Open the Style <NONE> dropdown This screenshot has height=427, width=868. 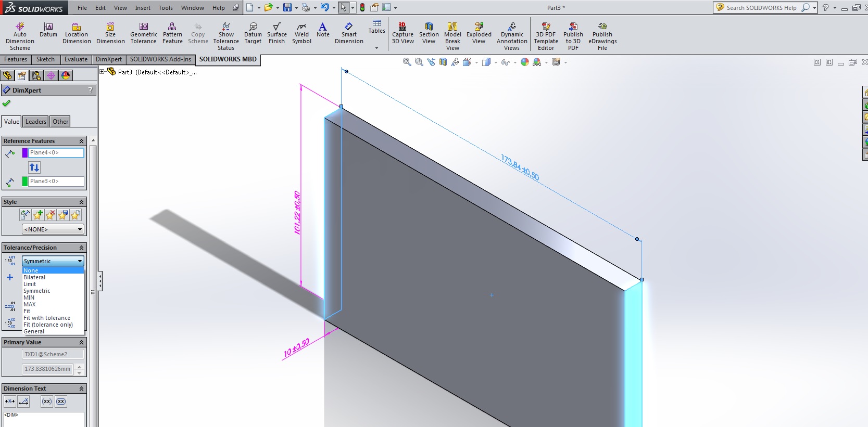(x=53, y=229)
